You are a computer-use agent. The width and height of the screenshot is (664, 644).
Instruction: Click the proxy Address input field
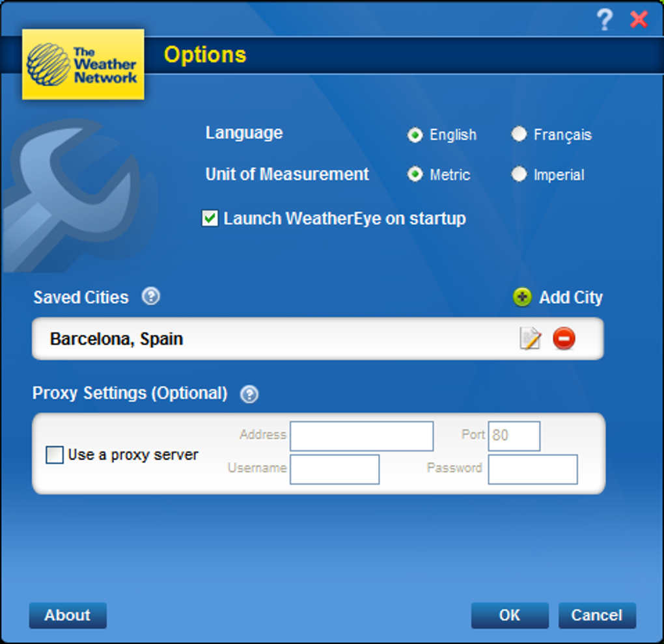tap(362, 436)
